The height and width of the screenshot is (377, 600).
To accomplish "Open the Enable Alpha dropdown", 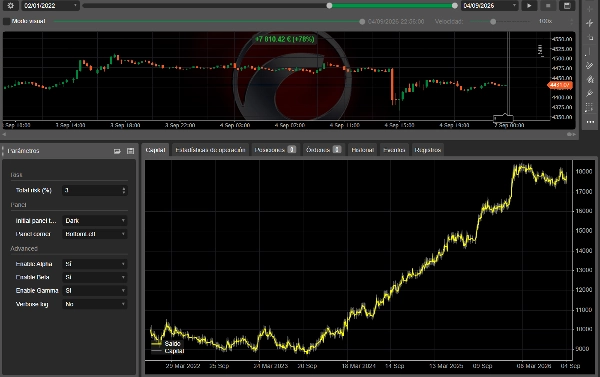I will click(x=95, y=264).
